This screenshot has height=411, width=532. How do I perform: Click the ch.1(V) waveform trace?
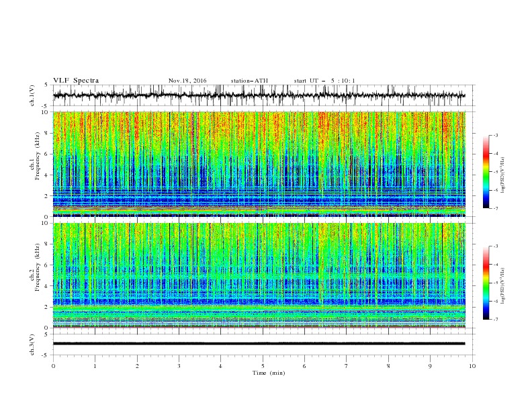point(259,95)
